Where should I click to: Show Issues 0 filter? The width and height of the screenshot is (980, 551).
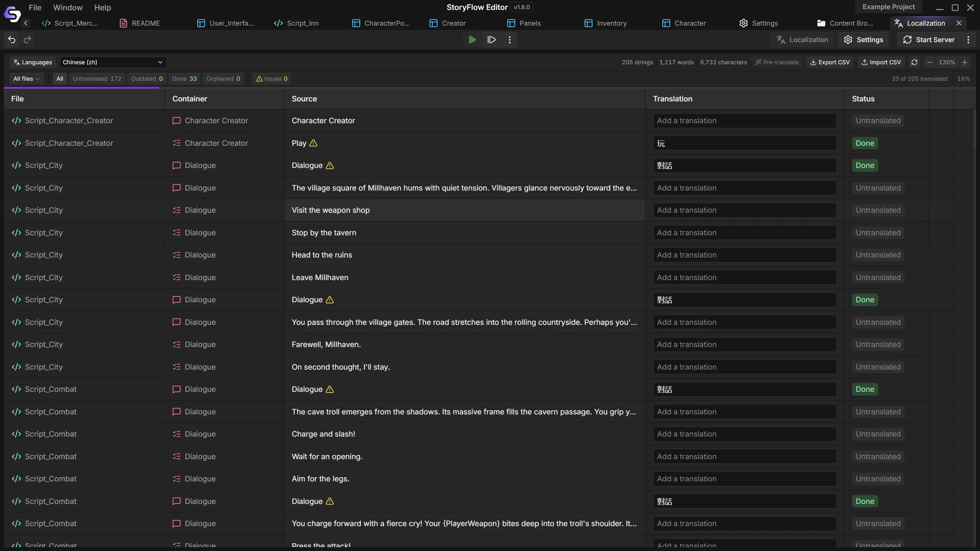(x=272, y=79)
